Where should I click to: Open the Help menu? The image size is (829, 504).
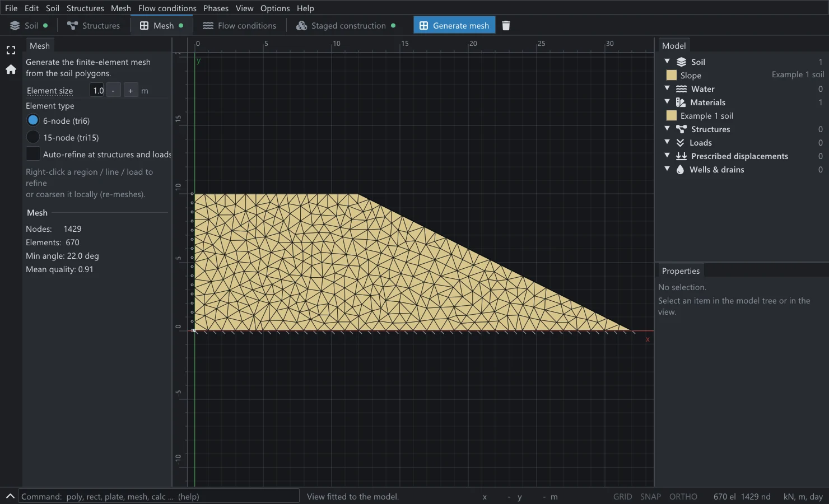pyautogui.click(x=305, y=8)
